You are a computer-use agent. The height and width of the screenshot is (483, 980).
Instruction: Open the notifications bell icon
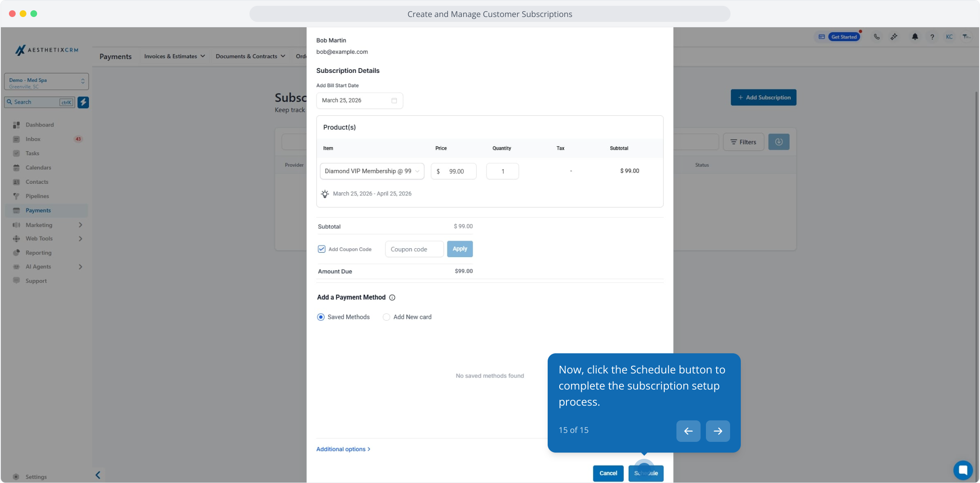[x=915, y=37]
